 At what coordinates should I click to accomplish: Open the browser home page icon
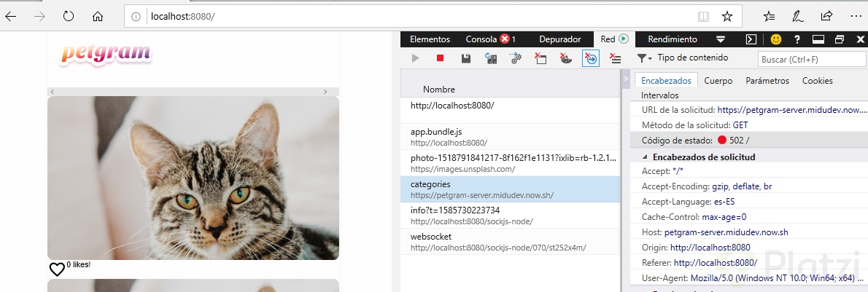point(98,17)
